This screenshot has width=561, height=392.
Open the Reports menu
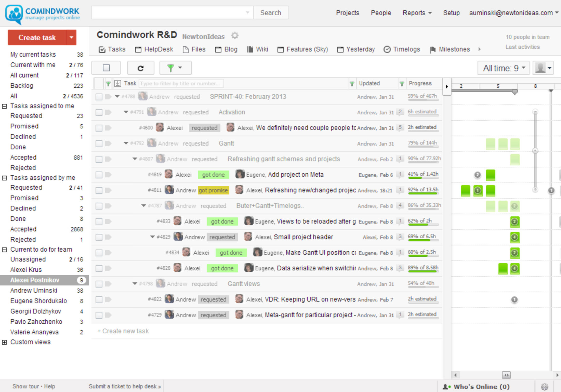click(x=417, y=13)
